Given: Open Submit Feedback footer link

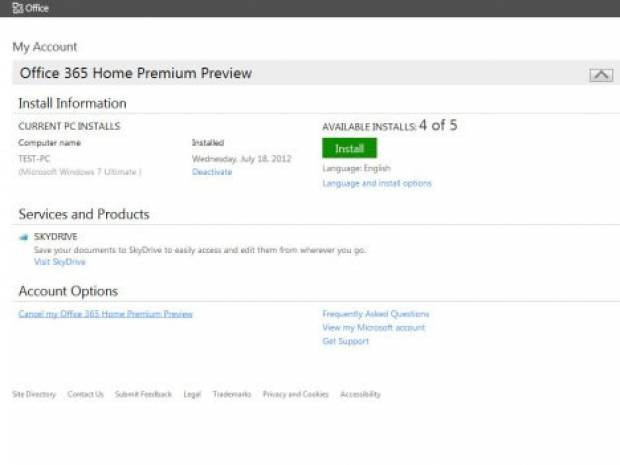Looking at the screenshot, I should 144,394.
